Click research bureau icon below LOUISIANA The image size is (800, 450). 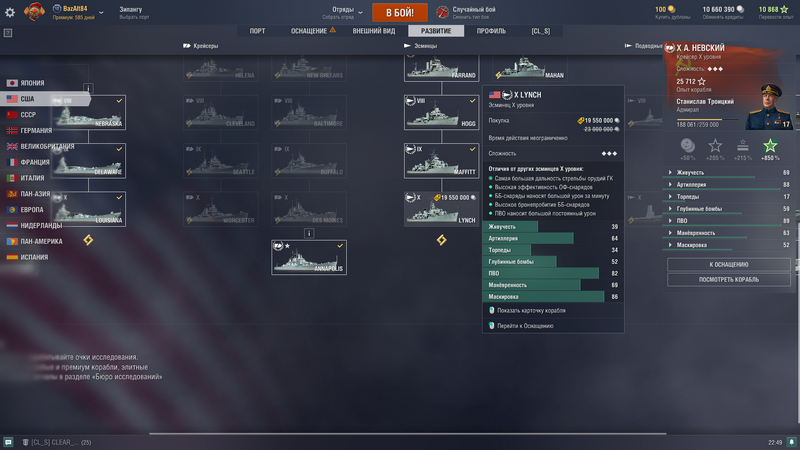pyautogui.click(x=88, y=240)
